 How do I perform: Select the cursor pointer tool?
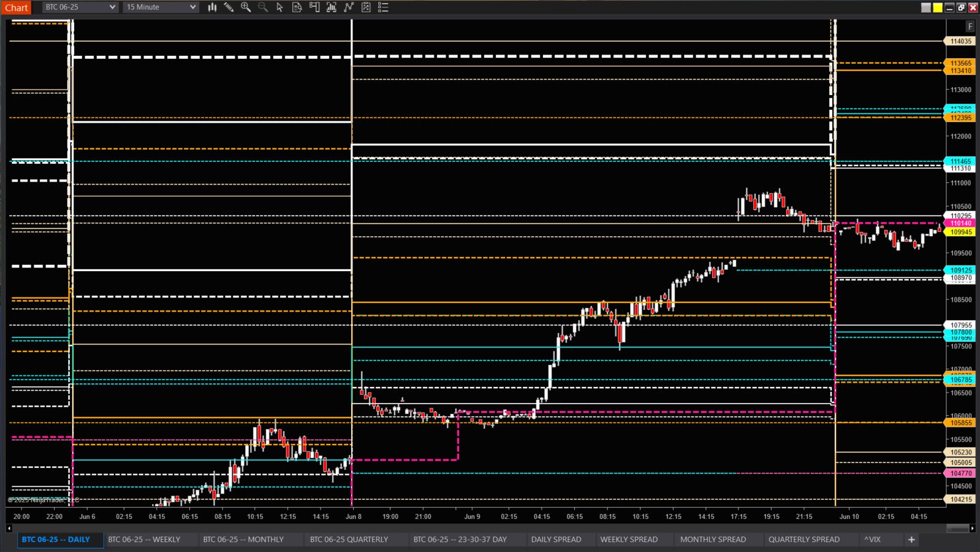280,7
